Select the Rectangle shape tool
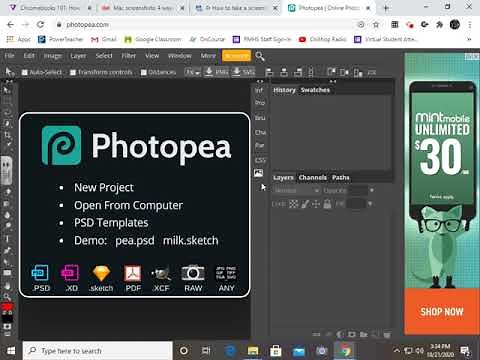Viewport: 480px width, 360px height. 7,273
